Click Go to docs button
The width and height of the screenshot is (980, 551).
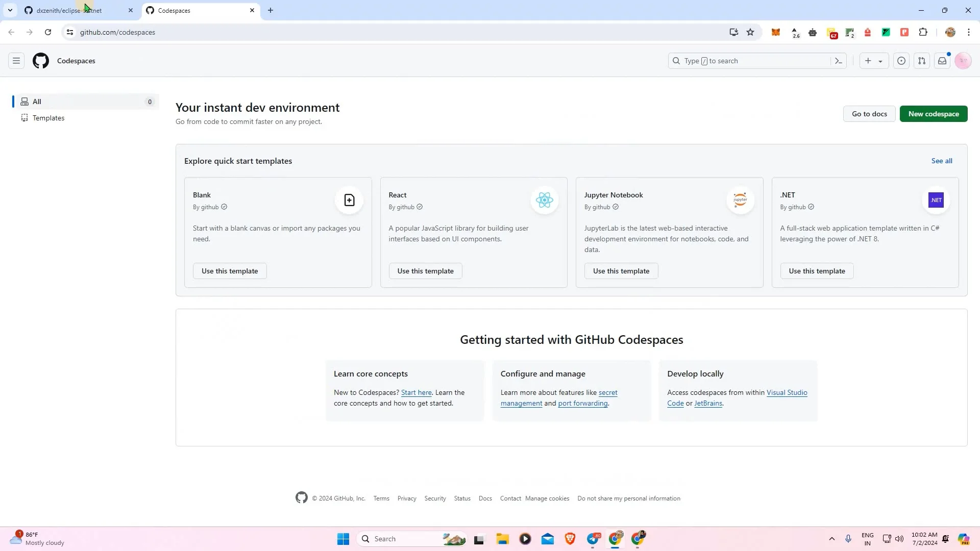tap(869, 114)
